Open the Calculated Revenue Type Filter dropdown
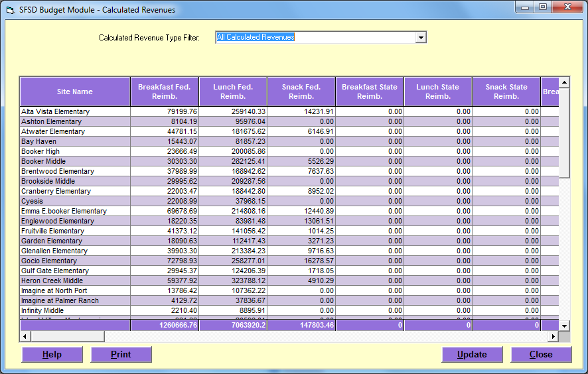 [420, 38]
